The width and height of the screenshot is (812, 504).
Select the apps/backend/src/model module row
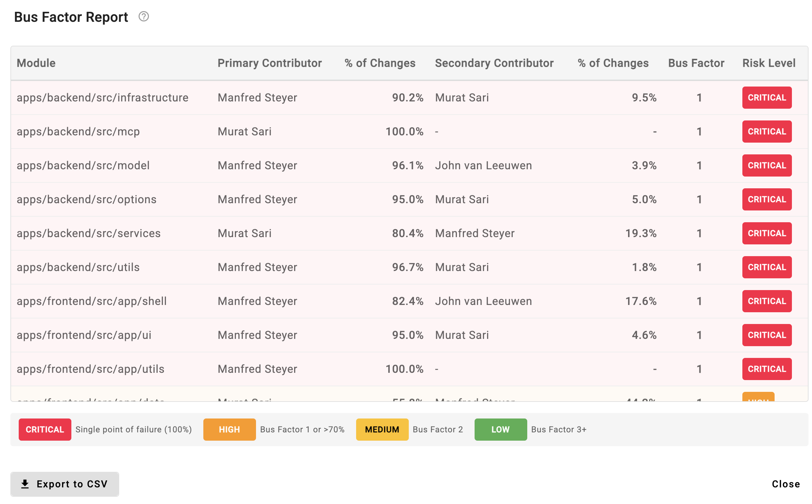[83, 165]
